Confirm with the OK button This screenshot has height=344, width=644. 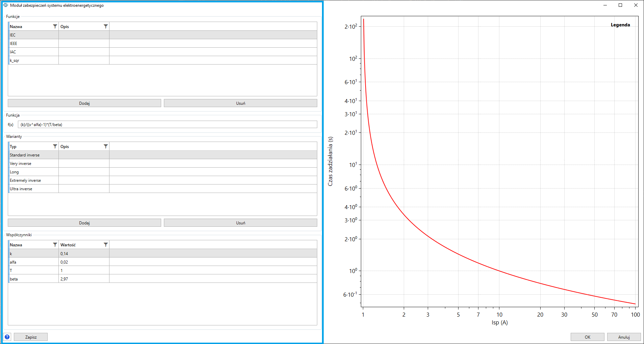tap(588, 337)
